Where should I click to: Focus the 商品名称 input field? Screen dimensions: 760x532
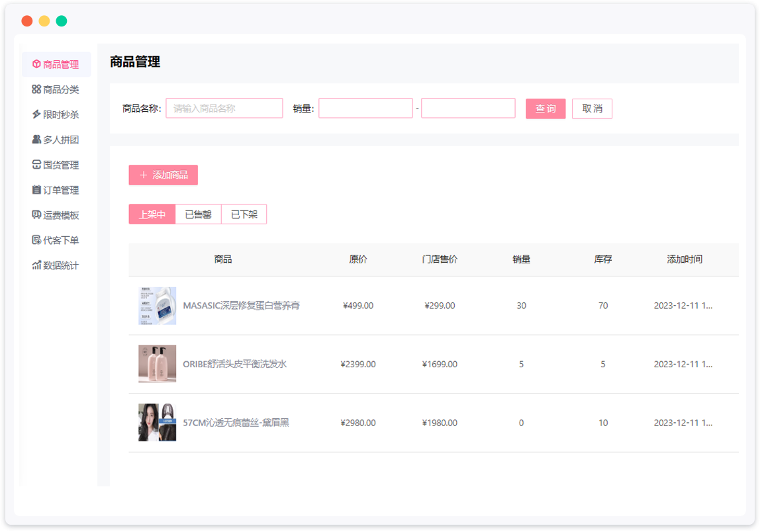[224, 109]
